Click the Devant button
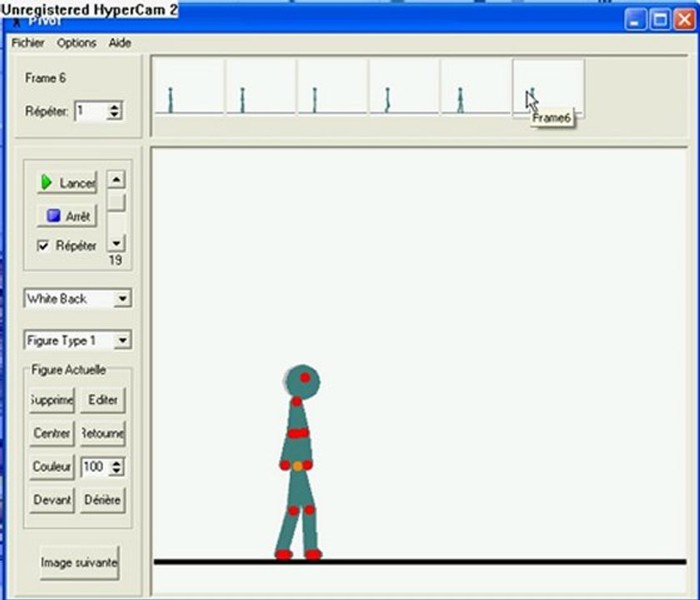The height and width of the screenshot is (600, 700). pyautogui.click(x=52, y=500)
